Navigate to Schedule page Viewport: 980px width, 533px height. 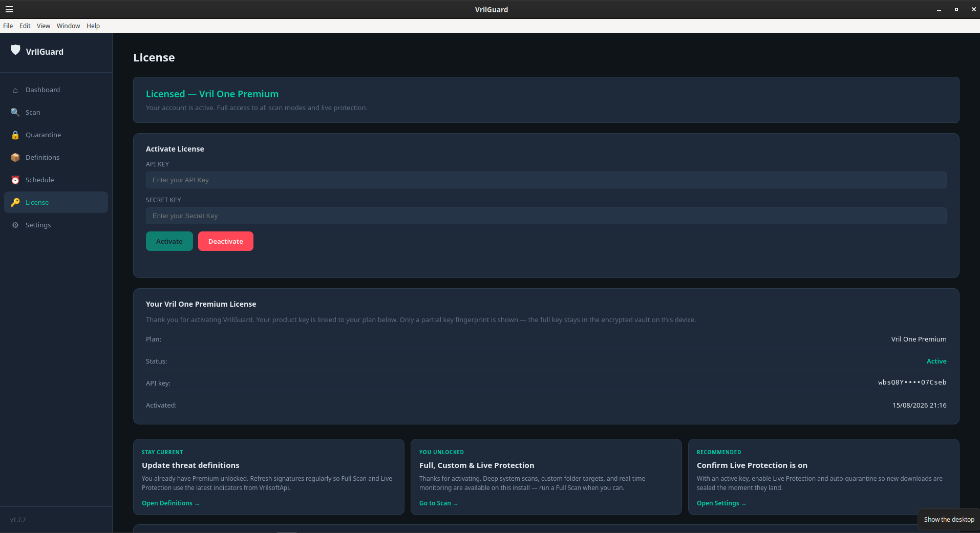click(39, 180)
